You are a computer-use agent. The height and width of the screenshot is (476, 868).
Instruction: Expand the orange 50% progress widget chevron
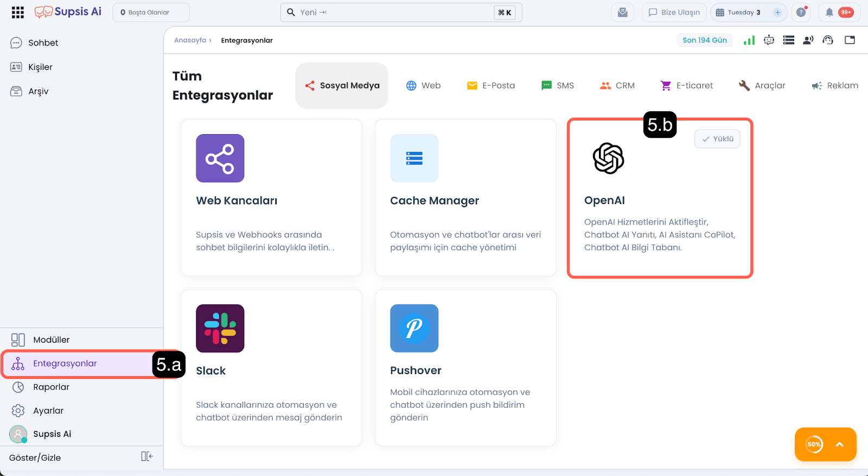pyautogui.click(x=839, y=445)
